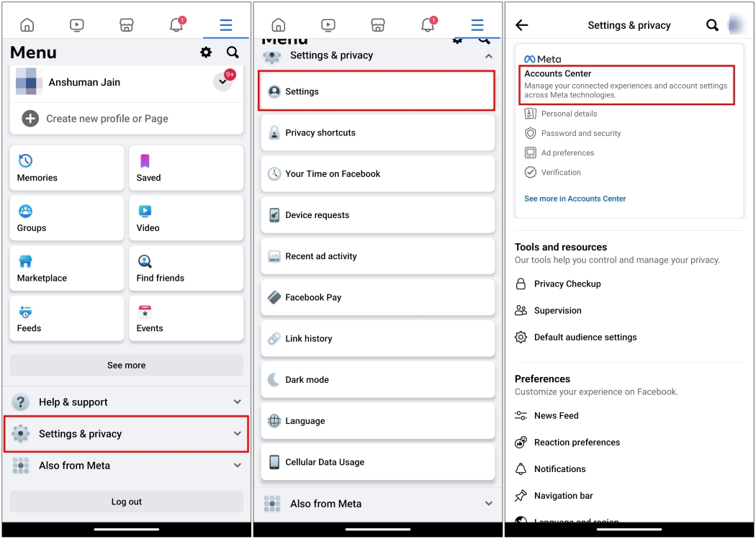Open the Memories shortcut
The height and width of the screenshot is (539, 756).
[x=66, y=168]
